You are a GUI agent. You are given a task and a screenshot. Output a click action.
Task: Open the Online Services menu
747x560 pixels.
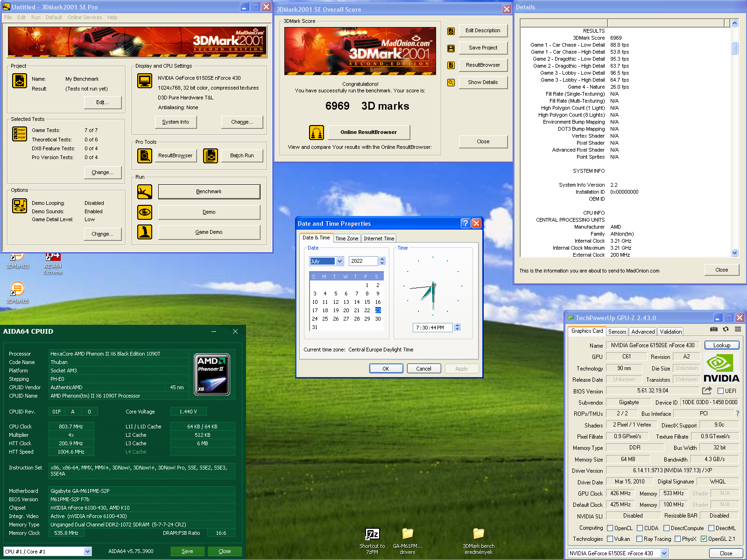[x=85, y=18]
